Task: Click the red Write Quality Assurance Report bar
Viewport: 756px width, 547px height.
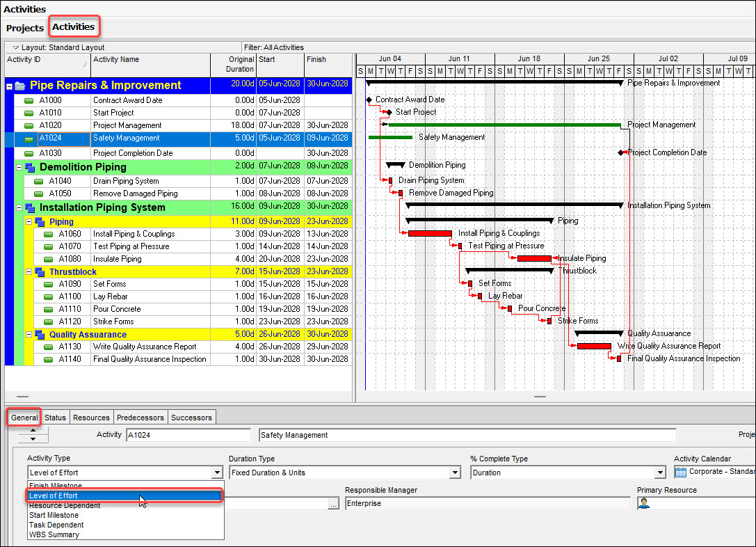Action: point(594,346)
